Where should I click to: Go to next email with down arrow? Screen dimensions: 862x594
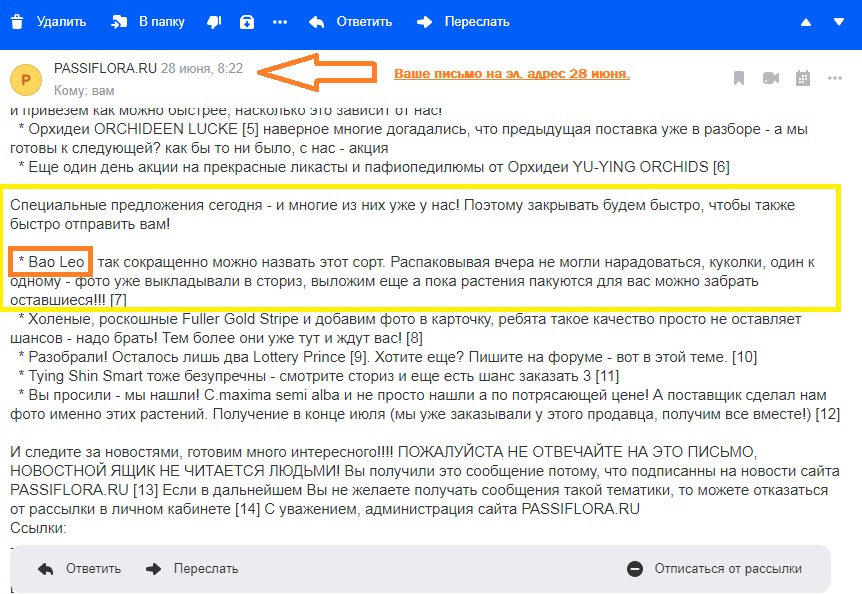pyautogui.click(x=835, y=22)
